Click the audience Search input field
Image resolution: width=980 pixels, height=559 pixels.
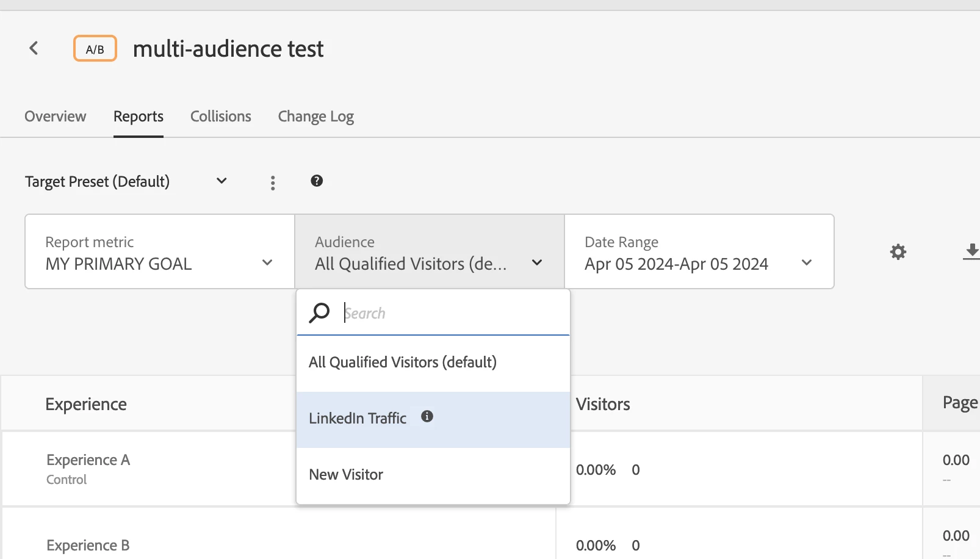[452, 313]
